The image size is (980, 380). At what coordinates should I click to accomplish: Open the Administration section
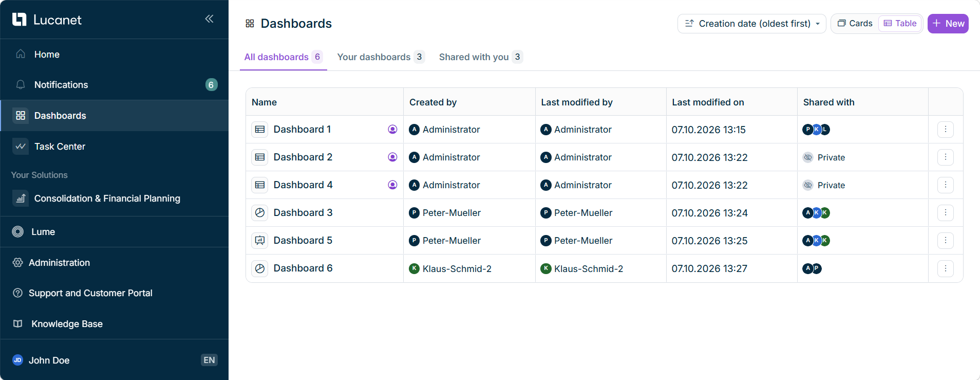tap(115, 263)
